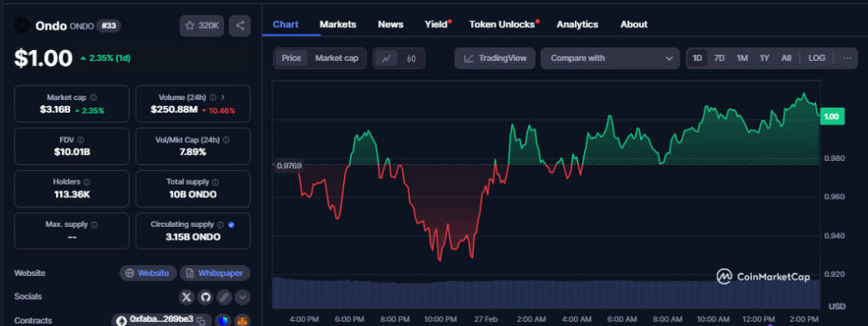Click the Market cap info icon
The image size is (868, 326).
point(93,97)
